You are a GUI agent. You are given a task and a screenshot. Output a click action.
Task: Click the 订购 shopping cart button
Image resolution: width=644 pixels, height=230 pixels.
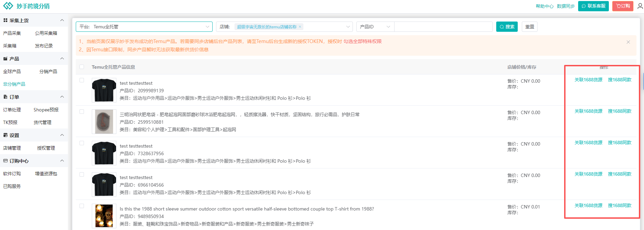pos(622,6)
